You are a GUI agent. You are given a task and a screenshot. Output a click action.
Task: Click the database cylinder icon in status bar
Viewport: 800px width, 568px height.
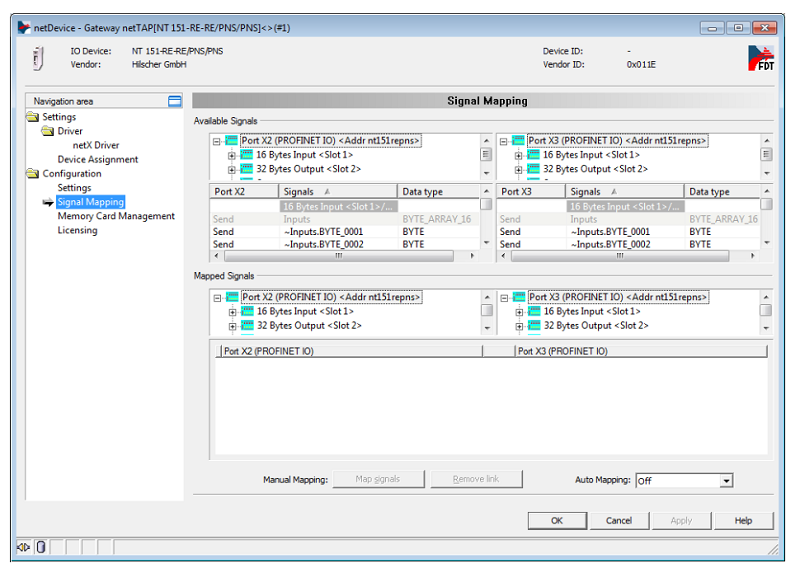(x=41, y=548)
